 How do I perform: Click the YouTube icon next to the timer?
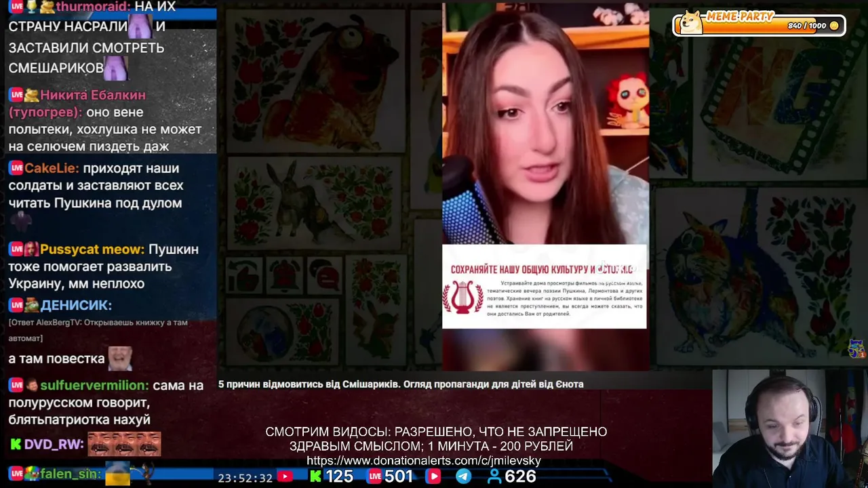[285, 477]
